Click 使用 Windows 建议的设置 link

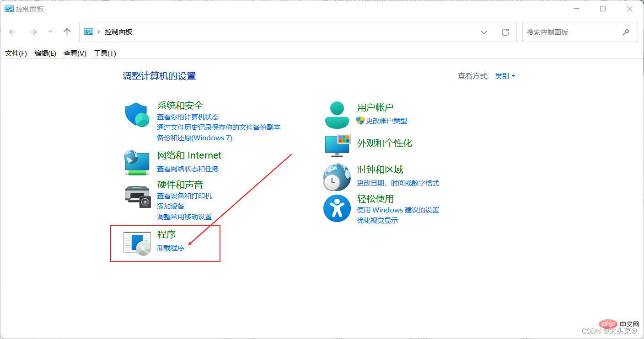398,210
